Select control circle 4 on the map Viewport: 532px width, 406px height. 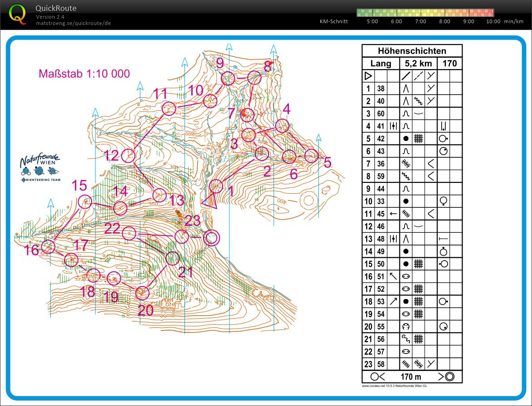pos(282,126)
